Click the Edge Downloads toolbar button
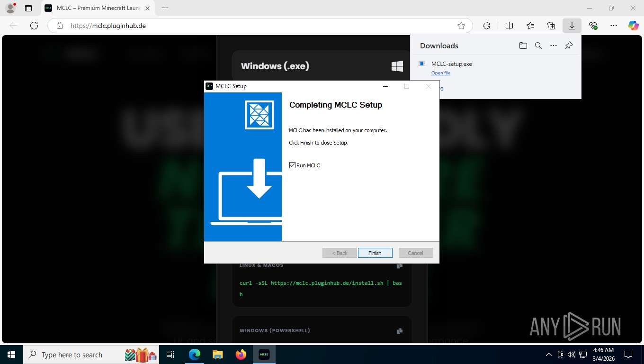 tap(572, 26)
